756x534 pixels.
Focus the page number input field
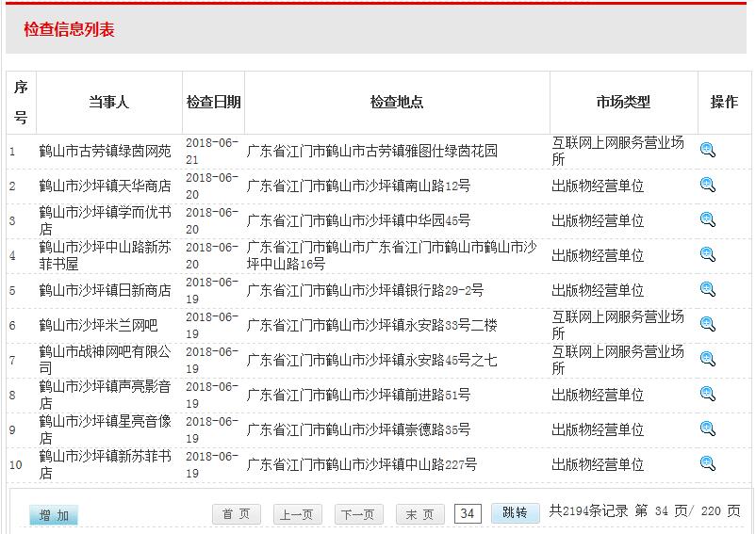coord(468,513)
